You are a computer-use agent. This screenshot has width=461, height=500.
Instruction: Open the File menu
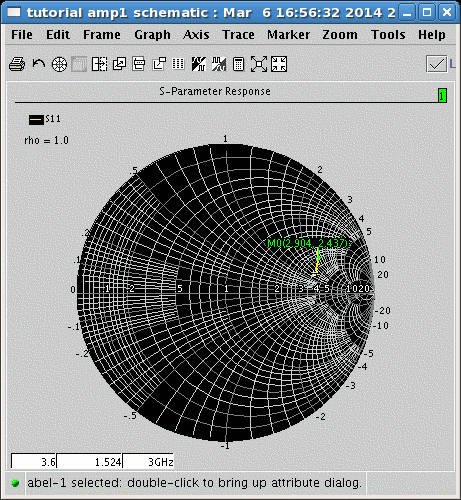coord(22,35)
